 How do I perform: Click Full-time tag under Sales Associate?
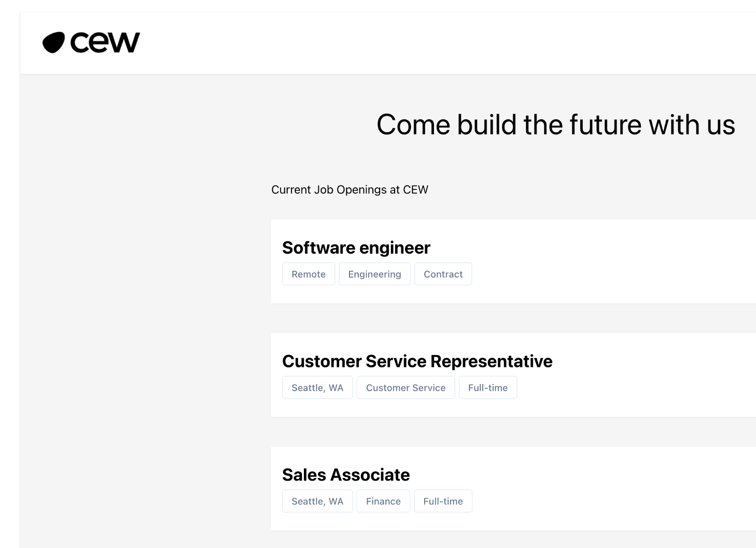pyautogui.click(x=443, y=501)
